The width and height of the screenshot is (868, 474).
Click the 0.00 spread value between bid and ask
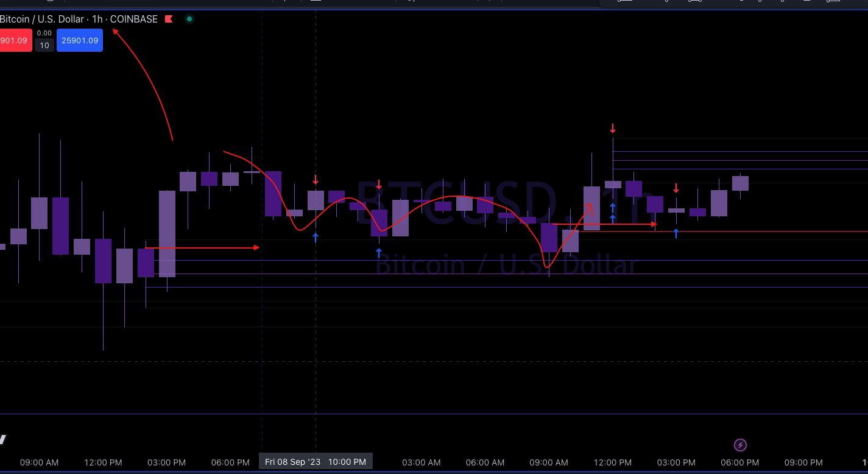[x=43, y=32]
